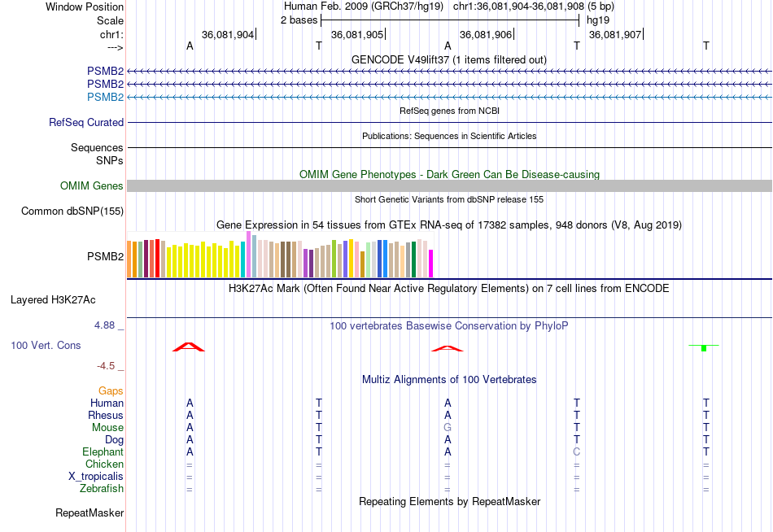Select the orange Gaps label
Viewport: 773px width, 532px height.
pyautogui.click(x=111, y=391)
